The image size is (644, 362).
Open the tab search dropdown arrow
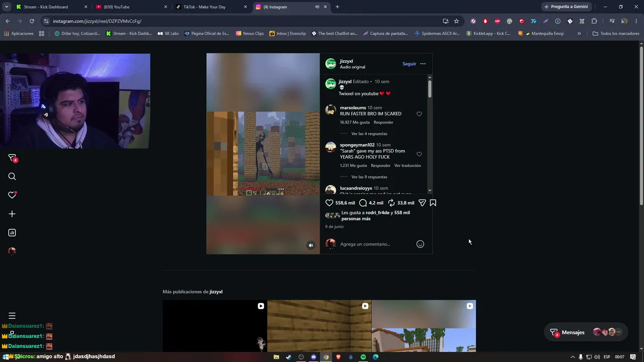[7, 7]
